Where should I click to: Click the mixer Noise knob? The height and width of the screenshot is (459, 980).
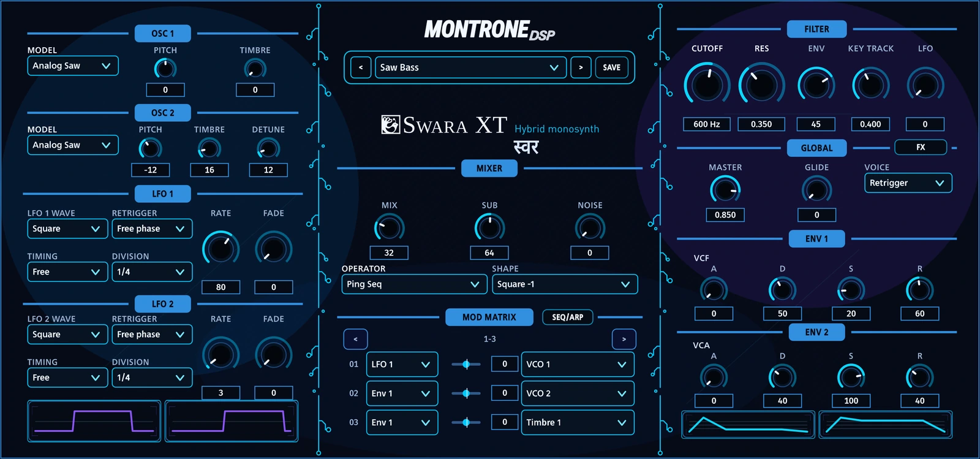pyautogui.click(x=590, y=228)
